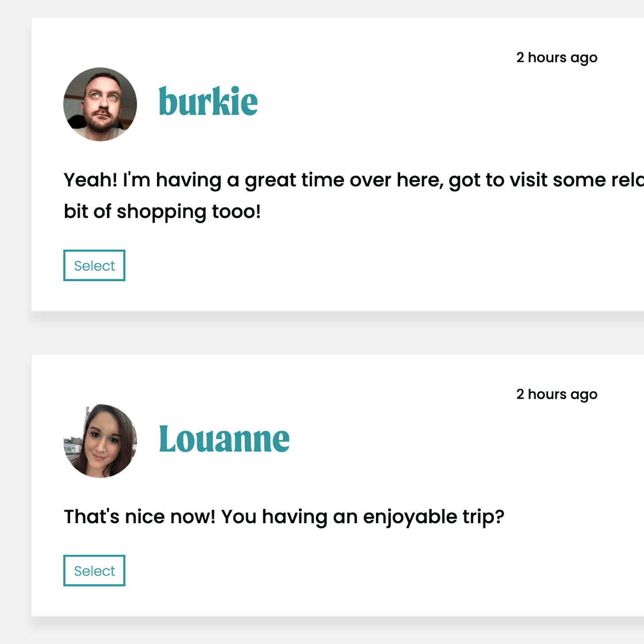
Task: Click the line starting "Yeah! I'm having"
Action: 345,180
